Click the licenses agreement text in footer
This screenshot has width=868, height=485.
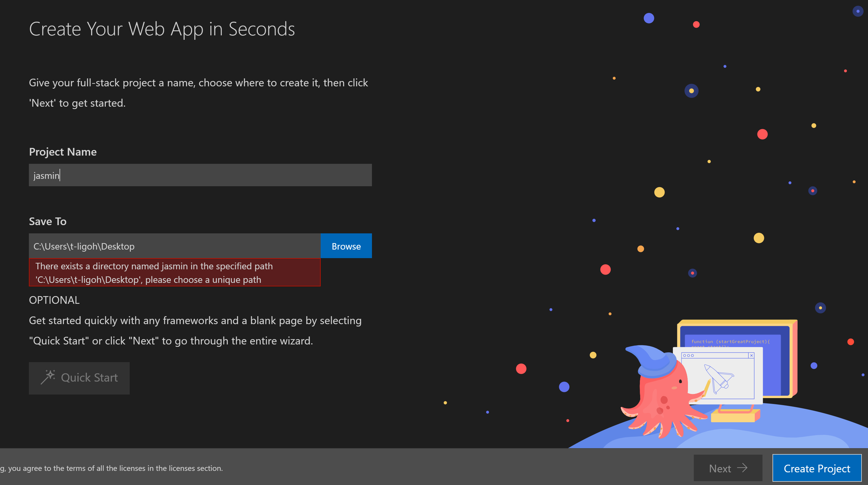pos(111,468)
